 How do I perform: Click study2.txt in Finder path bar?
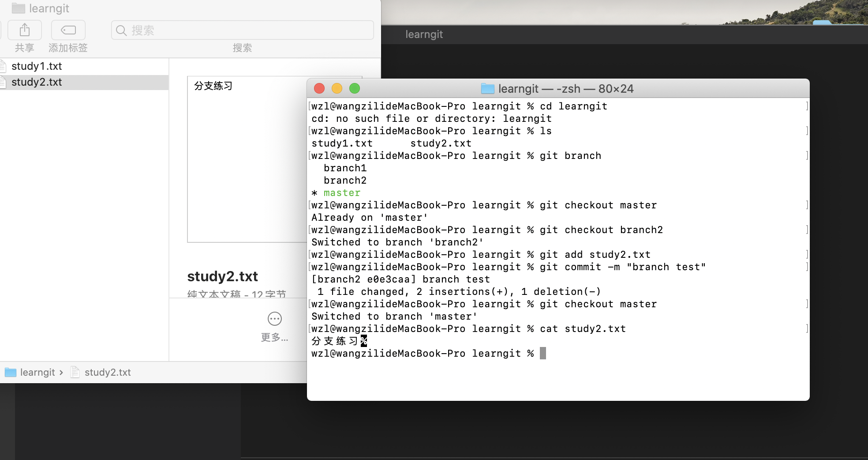tap(101, 373)
